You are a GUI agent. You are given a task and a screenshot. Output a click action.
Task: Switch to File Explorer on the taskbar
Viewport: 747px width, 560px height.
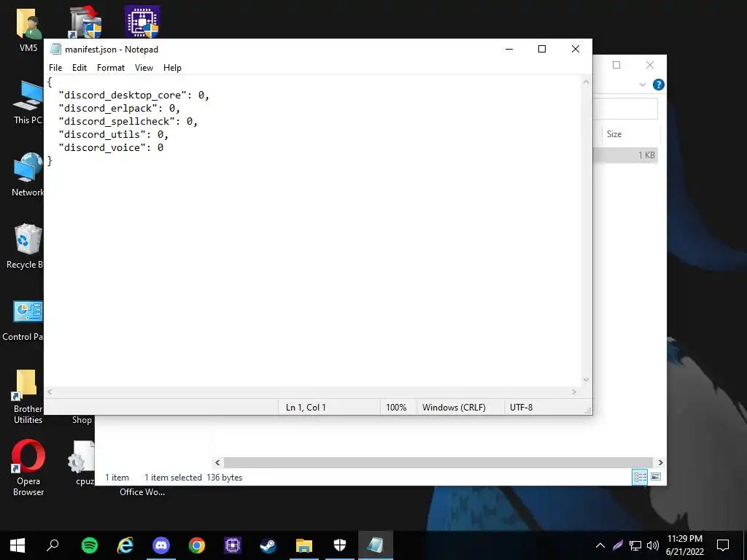304,545
